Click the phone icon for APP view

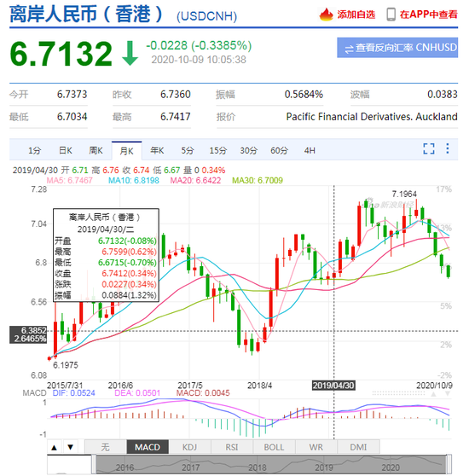pyautogui.click(x=391, y=15)
